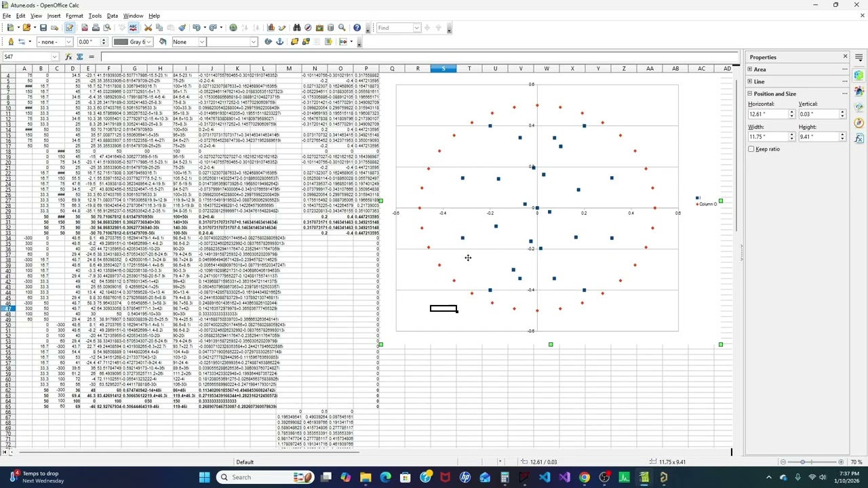The width and height of the screenshot is (868, 488).
Task: Open the area style 'None' dropdown
Action: [x=201, y=42]
